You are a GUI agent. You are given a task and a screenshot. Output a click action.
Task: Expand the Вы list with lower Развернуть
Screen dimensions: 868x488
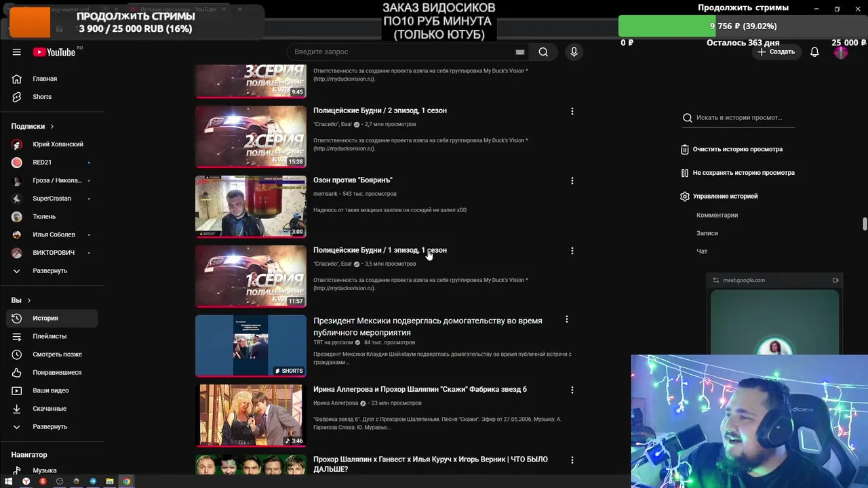pos(52,426)
